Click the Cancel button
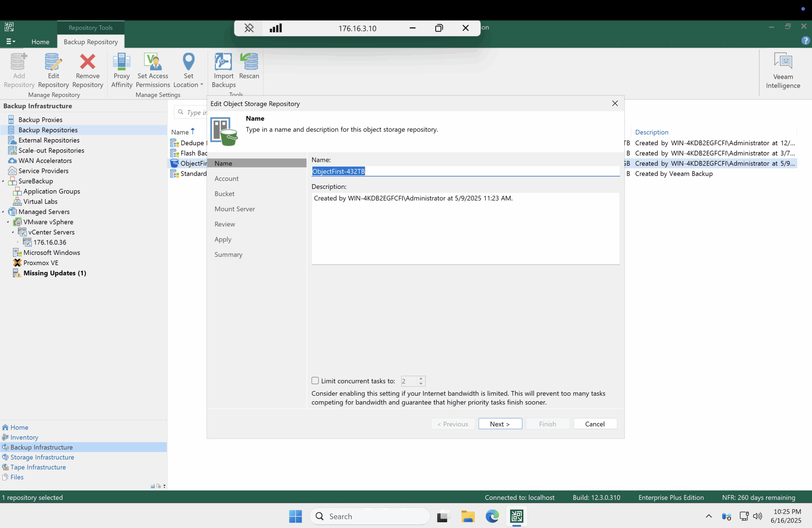Image resolution: width=812 pixels, height=528 pixels. (x=595, y=424)
